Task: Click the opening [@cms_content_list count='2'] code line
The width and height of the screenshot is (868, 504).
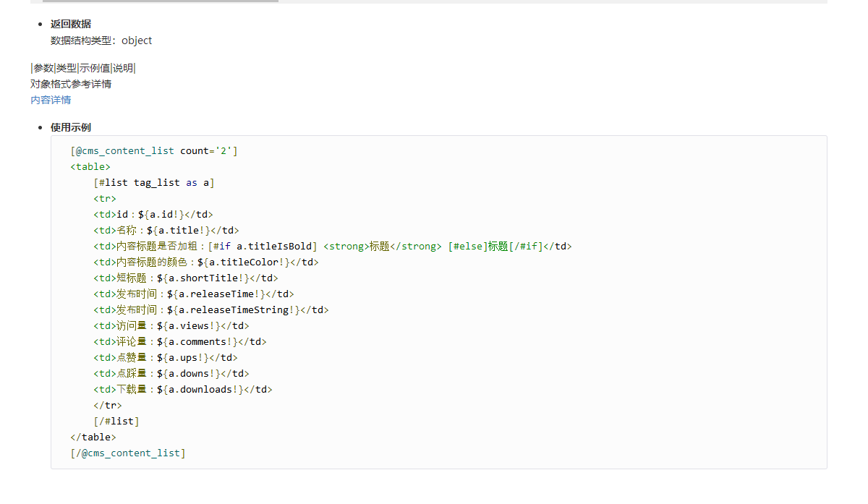Action: coord(154,151)
